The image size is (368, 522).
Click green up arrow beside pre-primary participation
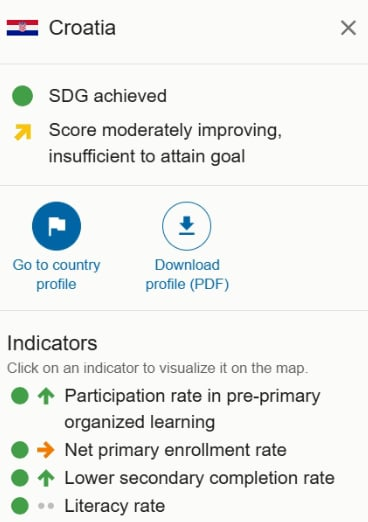pyautogui.click(x=46, y=396)
